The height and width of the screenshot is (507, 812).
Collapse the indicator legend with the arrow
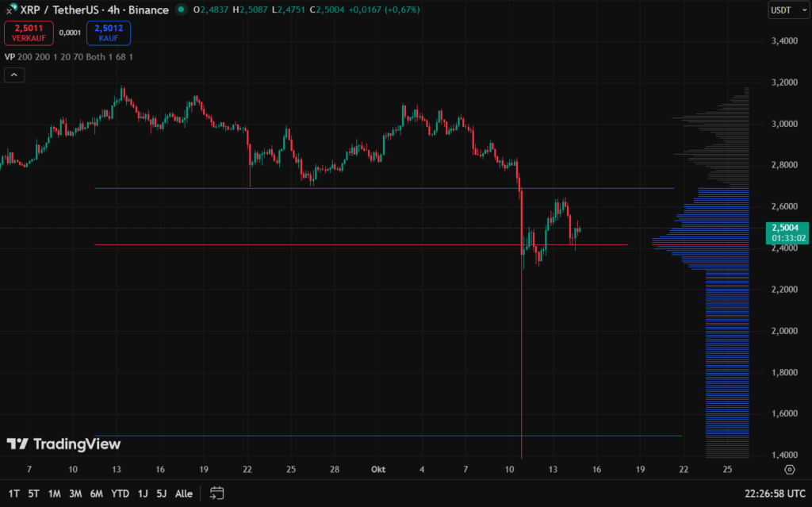[13, 75]
